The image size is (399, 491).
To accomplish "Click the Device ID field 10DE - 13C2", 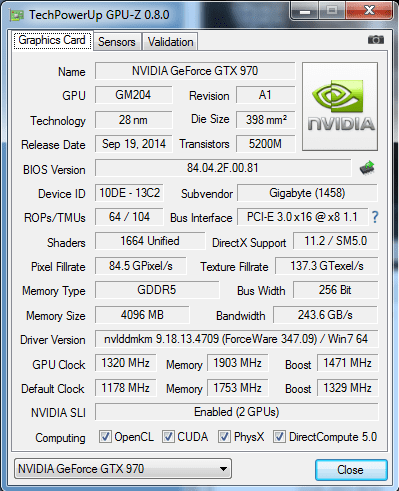I will point(129,193).
